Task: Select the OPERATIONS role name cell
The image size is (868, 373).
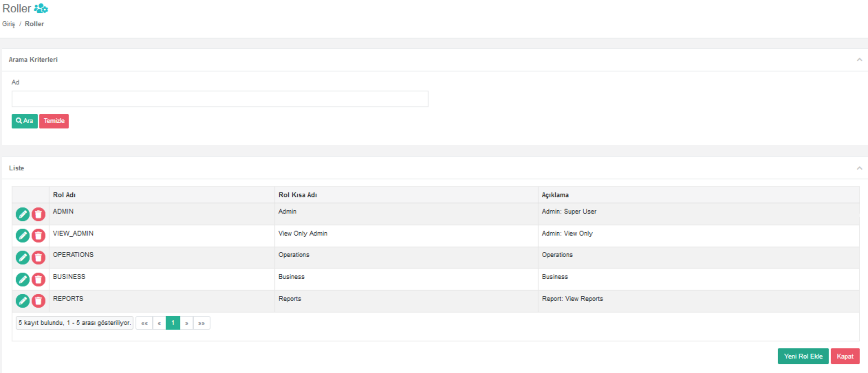Action: pyautogui.click(x=162, y=258)
